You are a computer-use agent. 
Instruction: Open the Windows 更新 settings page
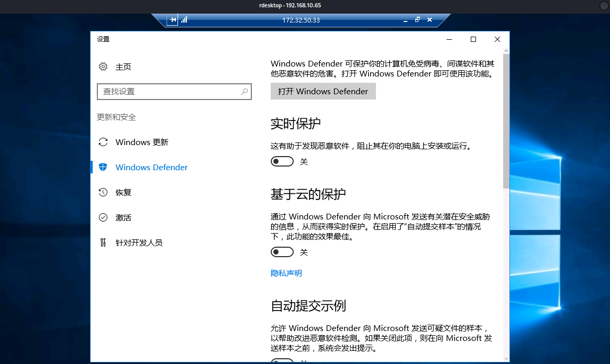coord(142,142)
